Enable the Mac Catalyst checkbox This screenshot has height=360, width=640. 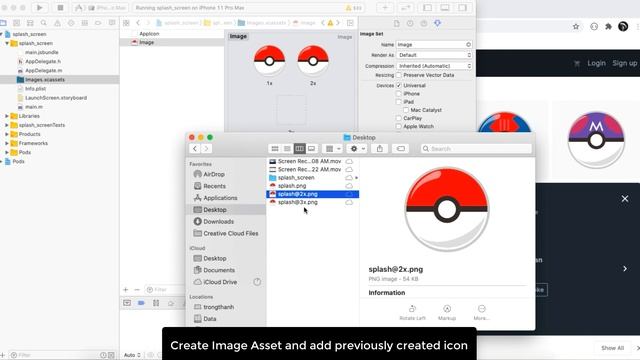coord(406,110)
